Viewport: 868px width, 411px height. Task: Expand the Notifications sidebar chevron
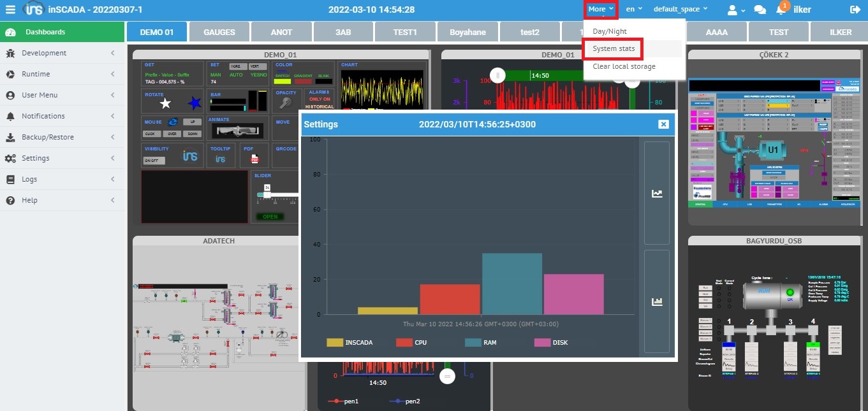(113, 116)
